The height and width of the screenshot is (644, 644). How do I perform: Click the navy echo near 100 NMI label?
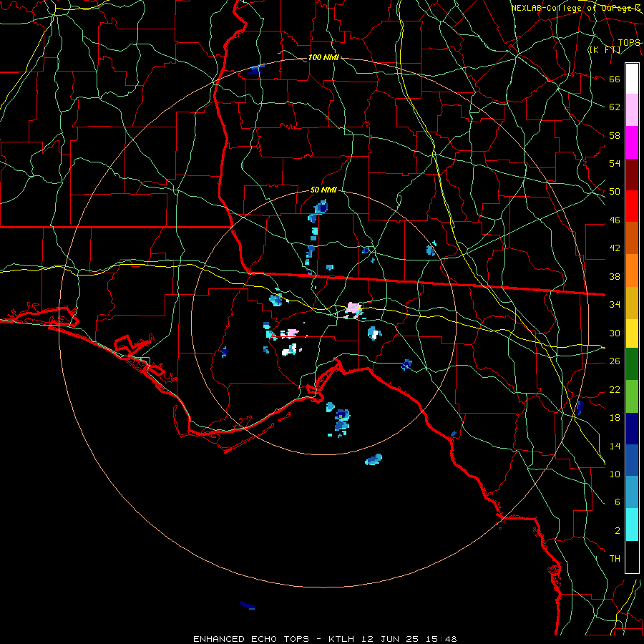click(255, 69)
